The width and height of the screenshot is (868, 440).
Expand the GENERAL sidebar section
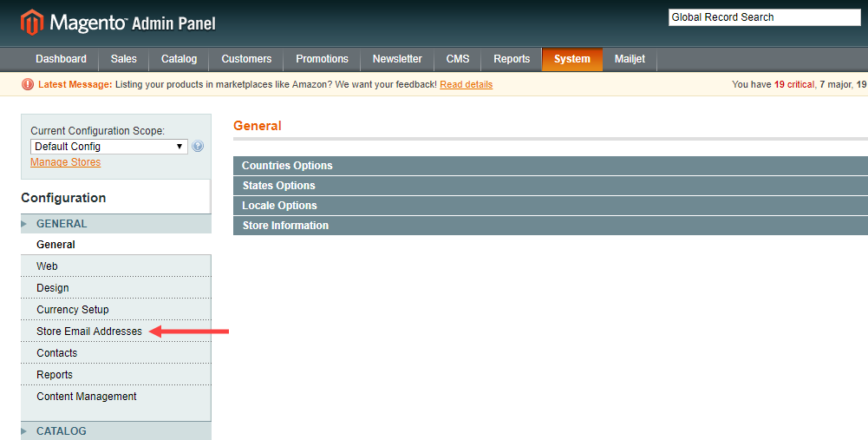tap(116, 224)
